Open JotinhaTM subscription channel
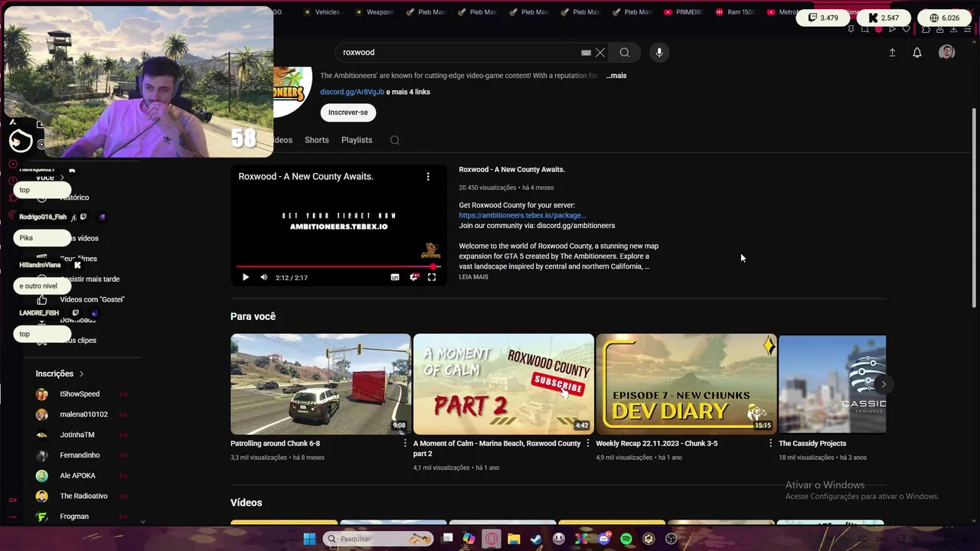 (x=80, y=435)
